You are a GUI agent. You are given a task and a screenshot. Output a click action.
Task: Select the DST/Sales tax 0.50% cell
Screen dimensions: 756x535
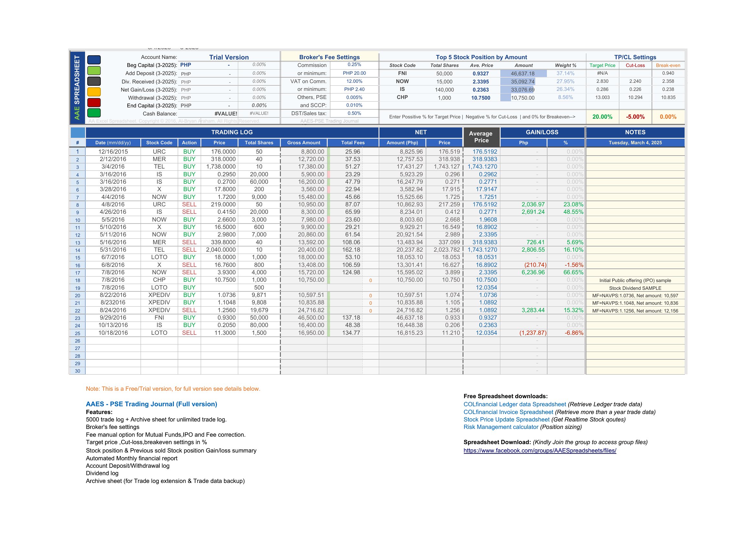point(354,113)
